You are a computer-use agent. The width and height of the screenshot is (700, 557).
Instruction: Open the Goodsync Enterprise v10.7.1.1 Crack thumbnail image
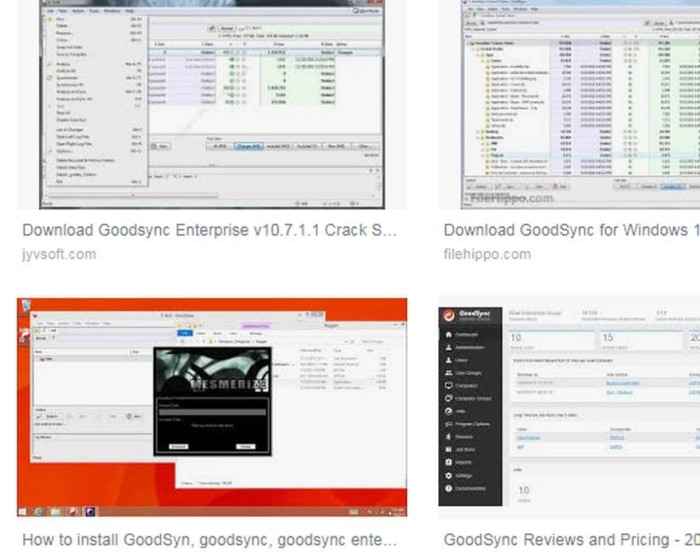coord(212,104)
